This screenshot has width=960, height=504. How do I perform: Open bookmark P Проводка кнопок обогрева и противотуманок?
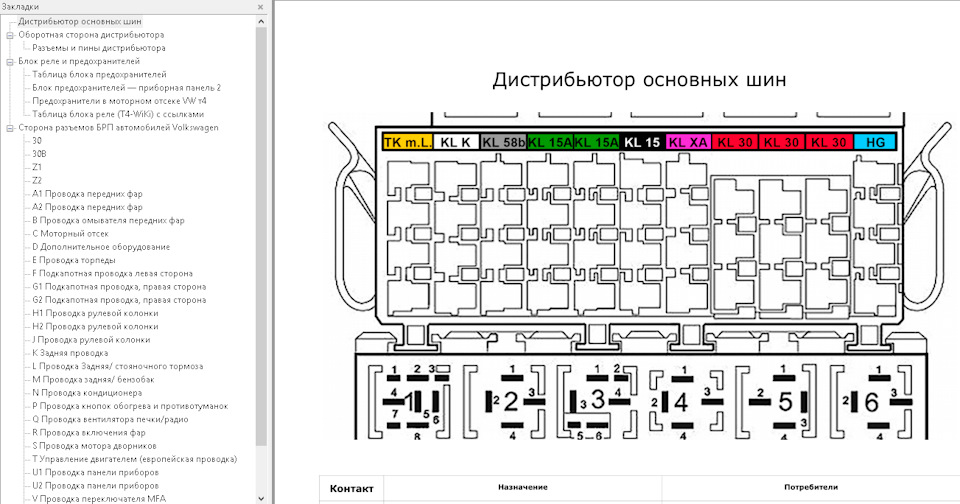coord(130,406)
